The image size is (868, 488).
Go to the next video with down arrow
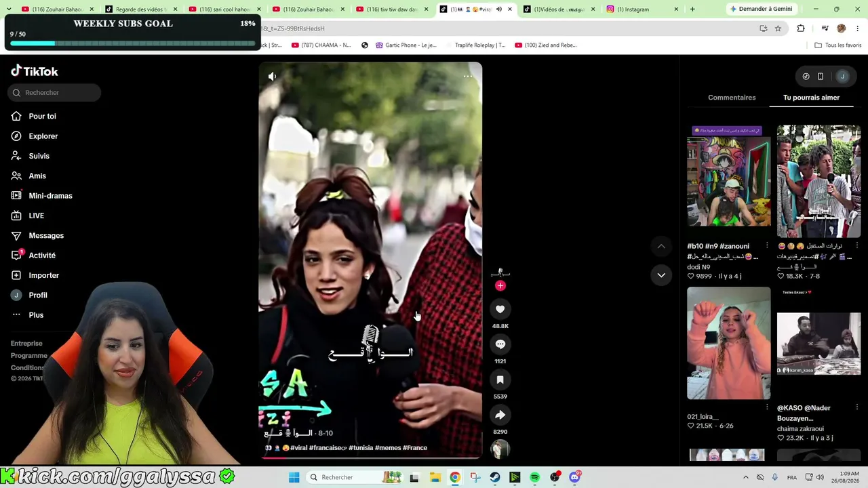pos(661,275)
